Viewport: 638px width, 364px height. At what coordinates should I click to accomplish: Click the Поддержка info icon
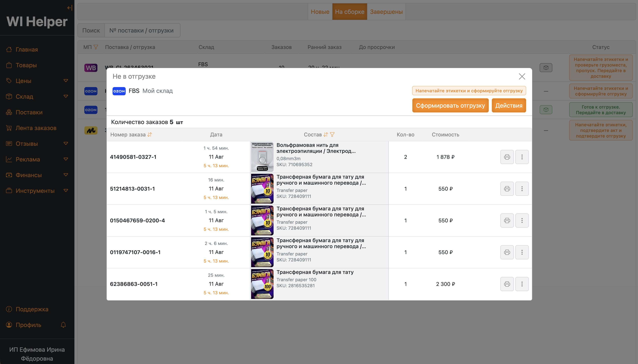tap(9, 309)
